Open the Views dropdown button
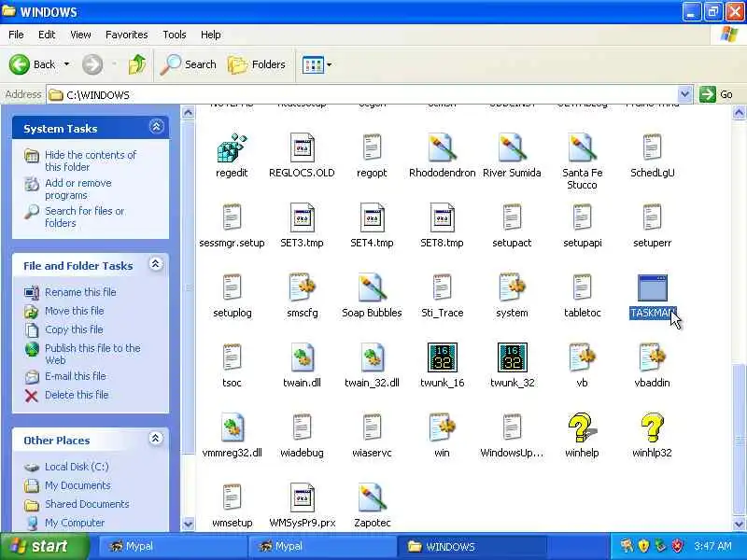Viewport: 747px width, 560px height. 317,64
